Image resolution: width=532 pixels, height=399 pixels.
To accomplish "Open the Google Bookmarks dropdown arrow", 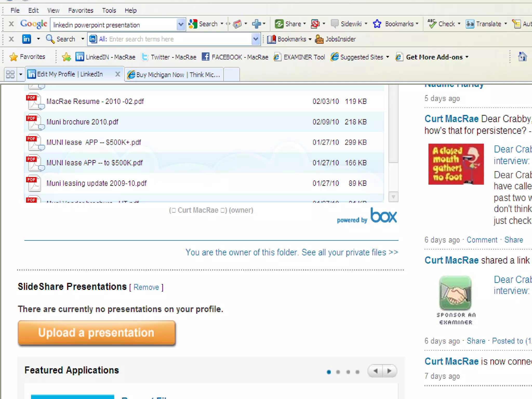I will point(417,24).
